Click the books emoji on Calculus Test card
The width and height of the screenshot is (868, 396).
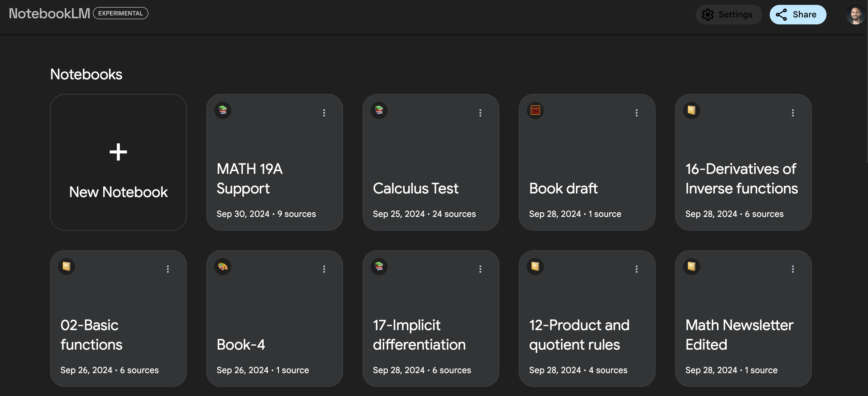[379, 110]
